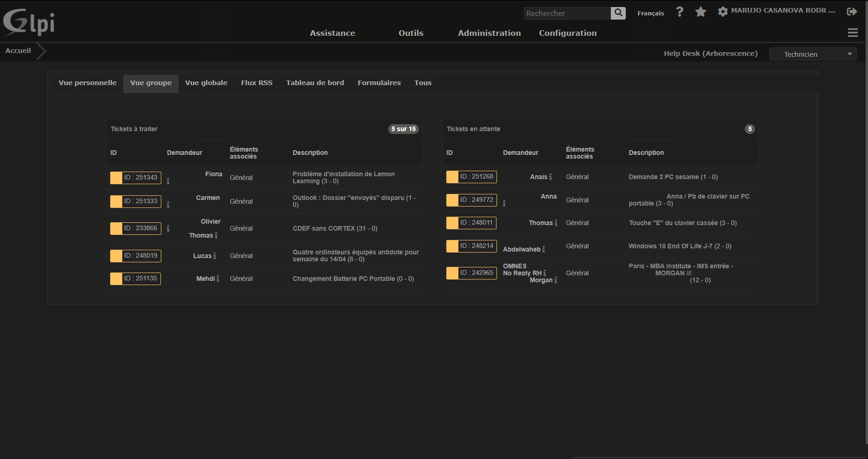Click the search magnifier button
Image resolution: width=868 pixels, height=459 pixels.
tap(618, 13)
